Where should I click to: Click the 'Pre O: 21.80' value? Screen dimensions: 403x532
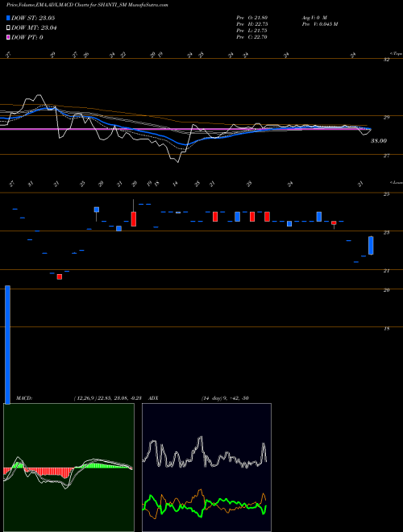251,17
